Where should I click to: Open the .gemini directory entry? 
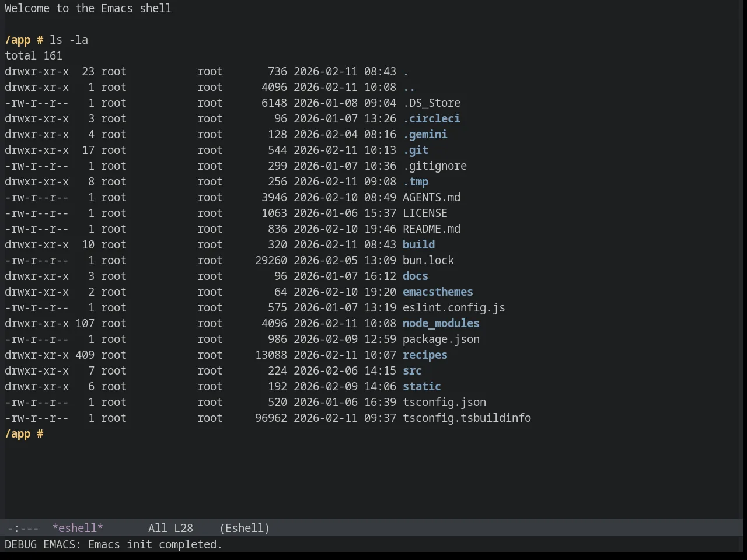click(x=425, y=134)
